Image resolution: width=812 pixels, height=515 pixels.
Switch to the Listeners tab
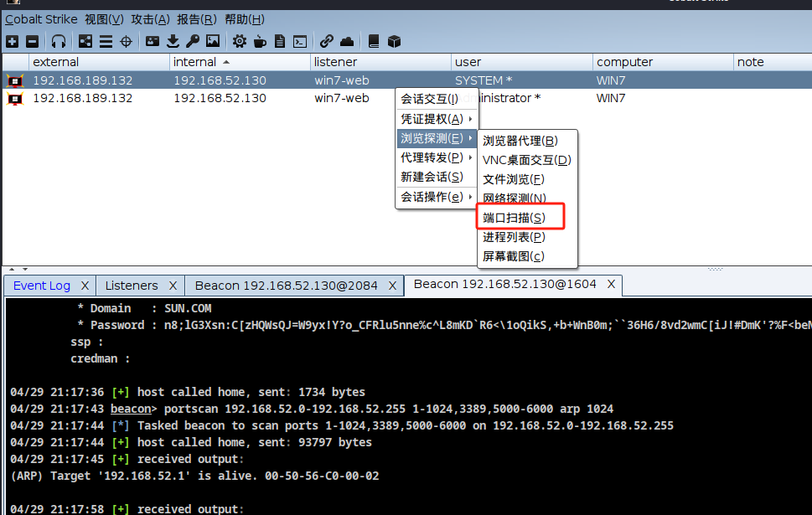pyautogui.click(x=132, y=286)
